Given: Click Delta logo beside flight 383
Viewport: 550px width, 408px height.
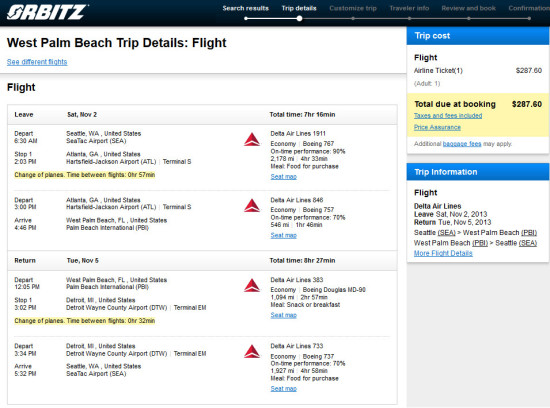Looking at the screenshot, I should point(252,286).
